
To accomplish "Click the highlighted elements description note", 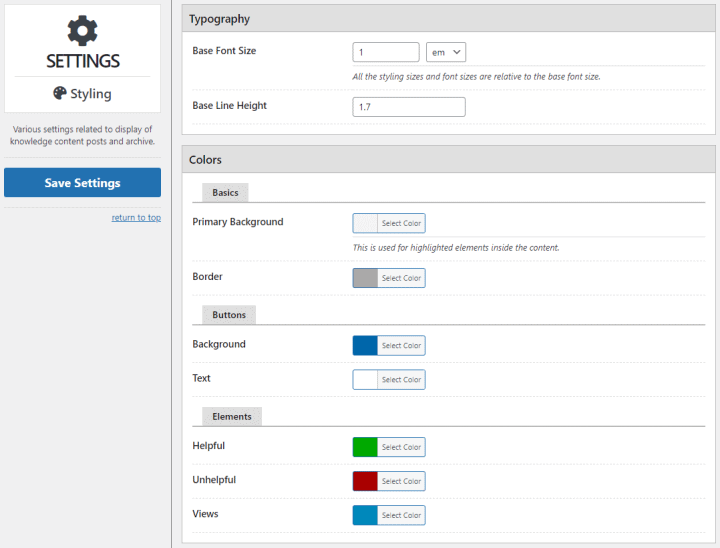I will 456,248.
